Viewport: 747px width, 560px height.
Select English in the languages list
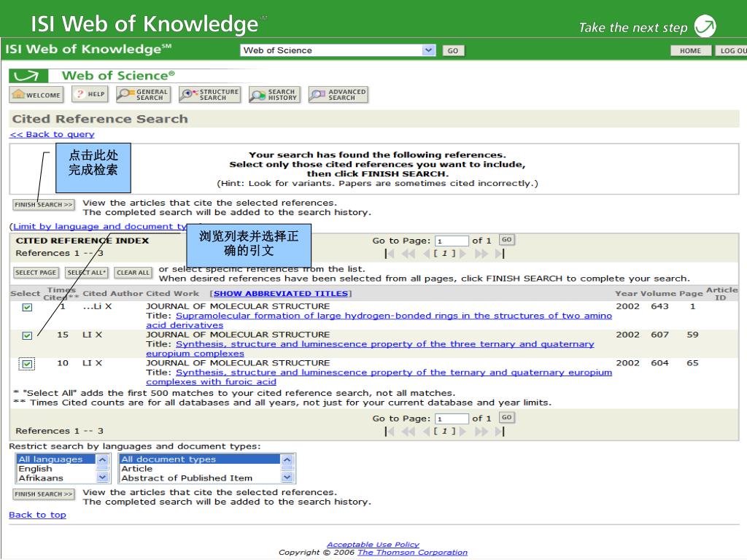(x=56, y=469)
